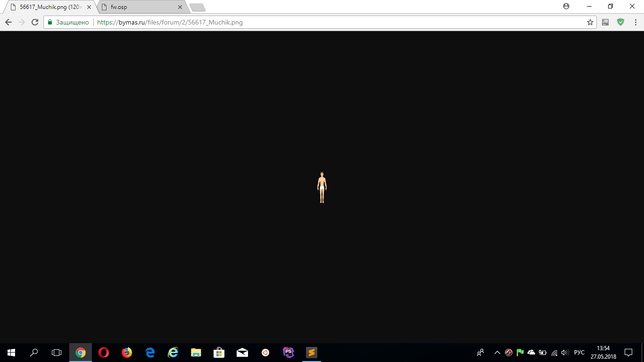Screen dimensions: 644x362
Task: Open PhpStorm from the taskbar
Action: [288, 352]
